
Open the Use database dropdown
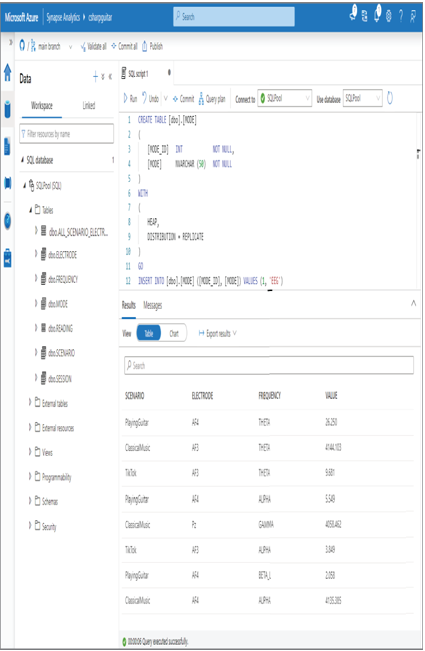362,98
